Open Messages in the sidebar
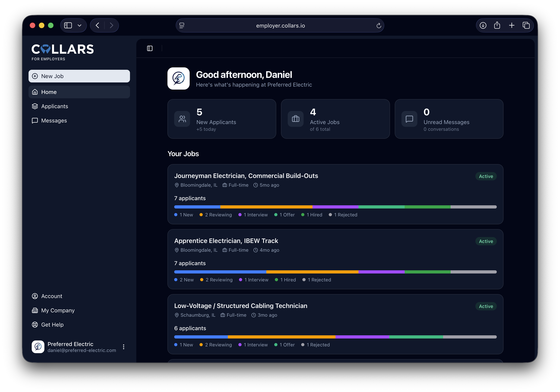 pyautogui.click(x=79, y=120)
